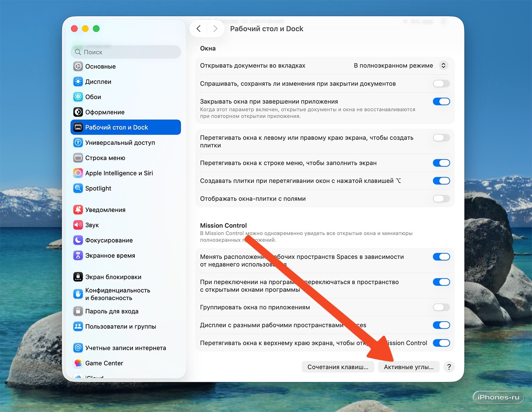Enable dragging windows to screen edges for tiles
This screenshot has height=412, width=532.
click(441, 138)
